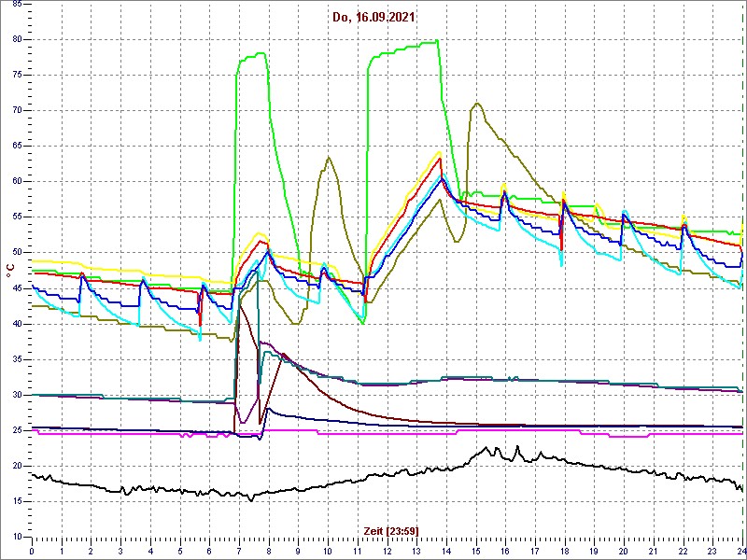This screenshot has width=747, height=560.
Task: Select hour 7 on the time axis
Action: (x=239, y=550)
